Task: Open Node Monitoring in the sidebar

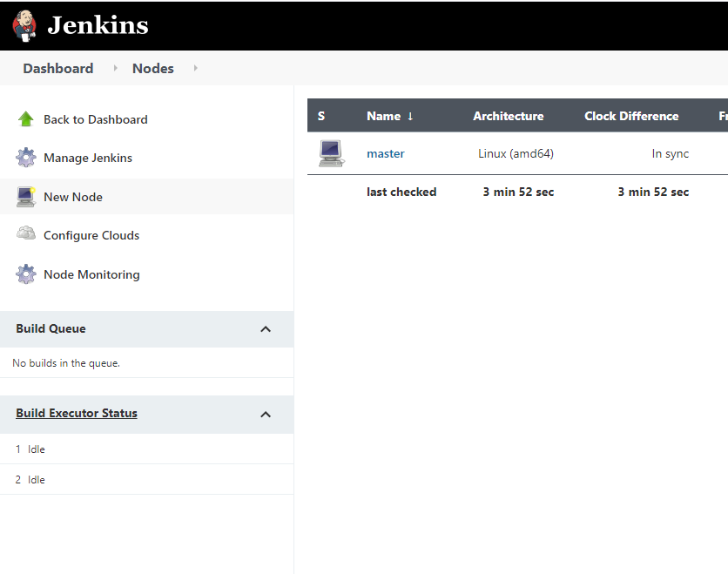Action: click(x=91, y=274)
